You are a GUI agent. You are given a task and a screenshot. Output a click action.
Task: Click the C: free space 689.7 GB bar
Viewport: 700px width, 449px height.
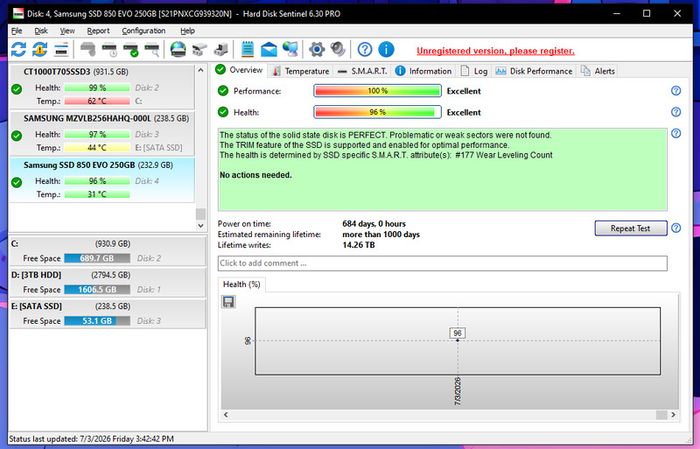click(x=97, y=258)
